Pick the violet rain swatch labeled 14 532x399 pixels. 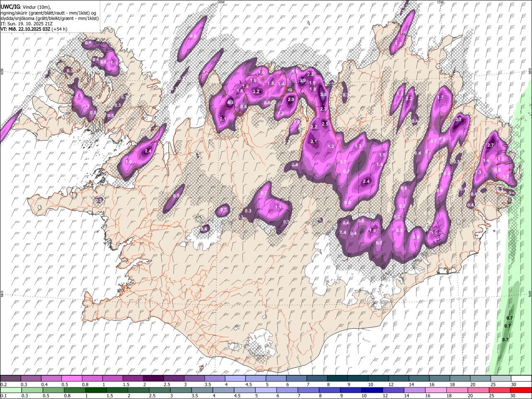pyautogui.click(x=415, y=390)
